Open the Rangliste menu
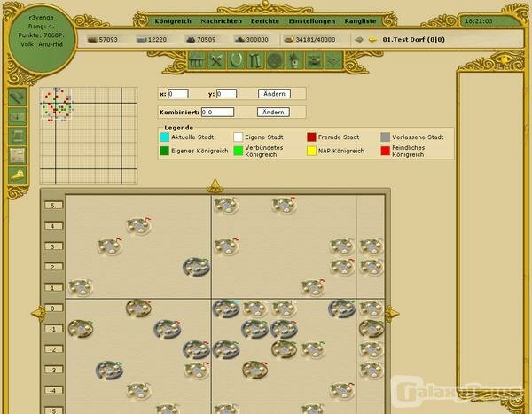 coord(362,19)
